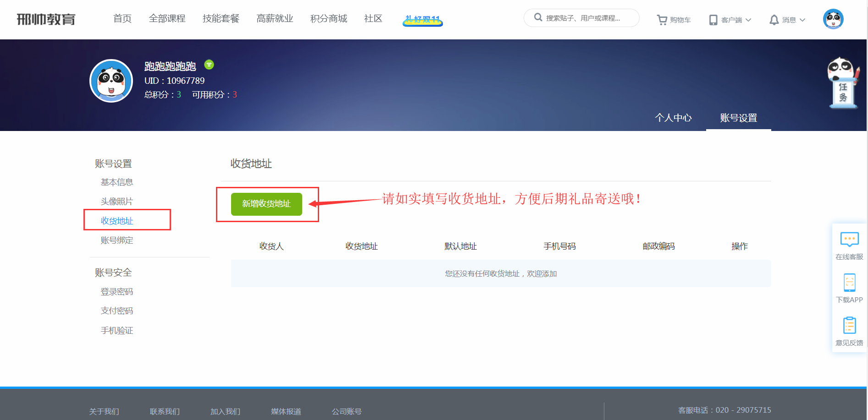This screenshot has width=868, height=420.
Task: Open the online customer service chat icon
Action: tap(849, 240)
